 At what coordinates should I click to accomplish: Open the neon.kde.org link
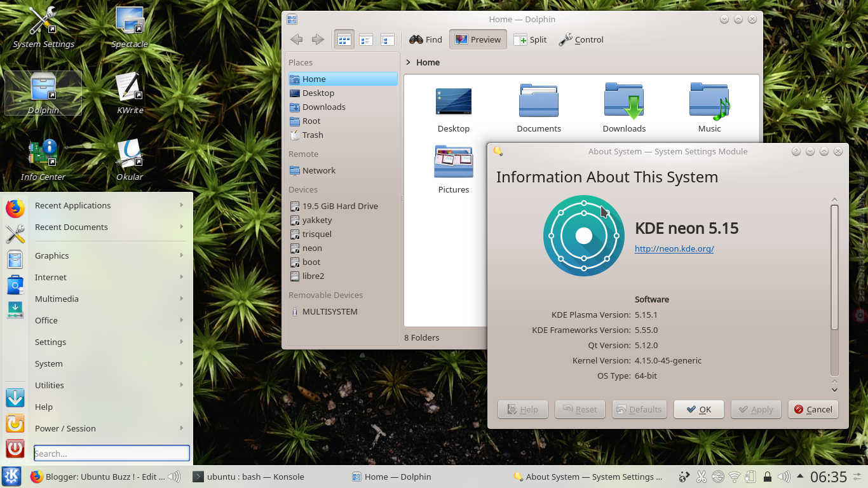pos(674,248)
